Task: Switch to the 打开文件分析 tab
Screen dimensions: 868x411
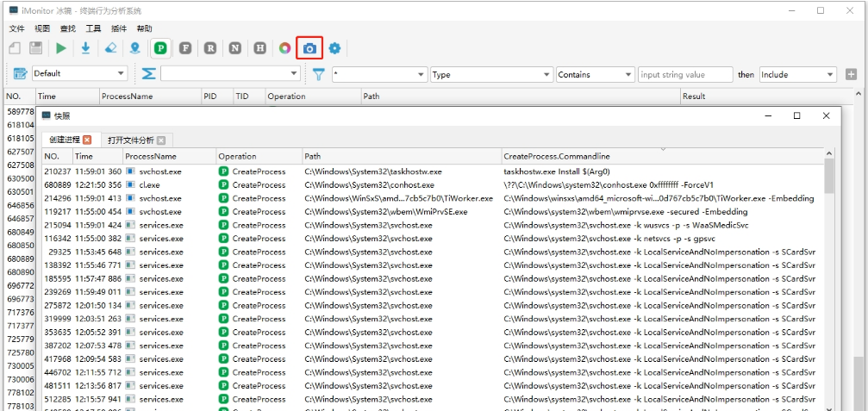Action: click(130, 140)
